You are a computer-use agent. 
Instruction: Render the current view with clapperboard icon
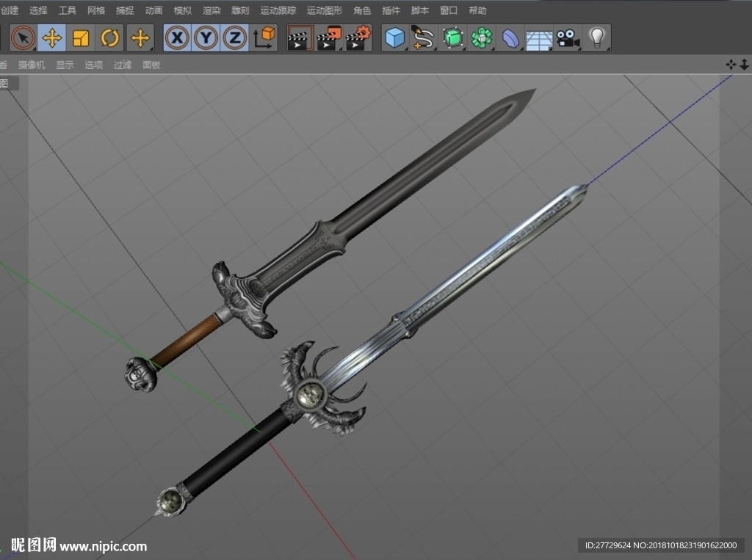[x=300, y=38]
